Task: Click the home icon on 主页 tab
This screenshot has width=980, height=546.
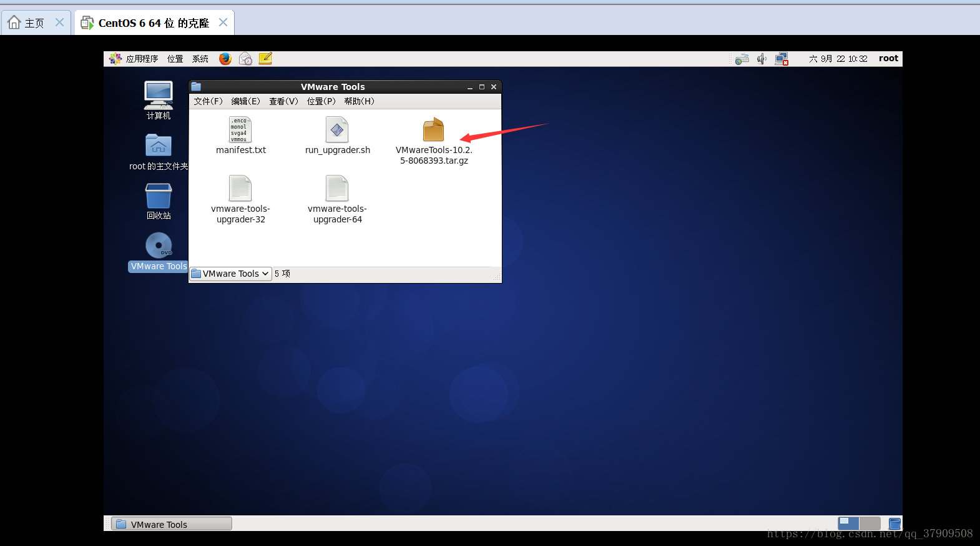Action: click(x=14, y=22)
